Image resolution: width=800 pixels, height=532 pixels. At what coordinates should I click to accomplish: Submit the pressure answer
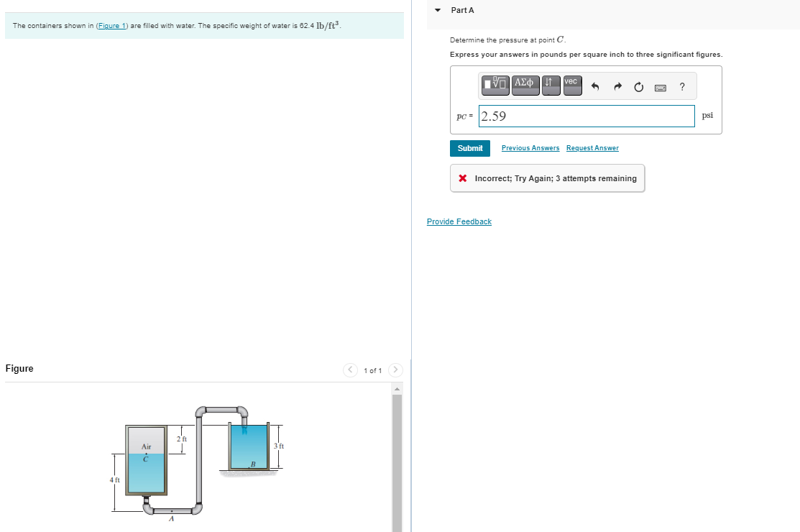[x=469, y=148]
